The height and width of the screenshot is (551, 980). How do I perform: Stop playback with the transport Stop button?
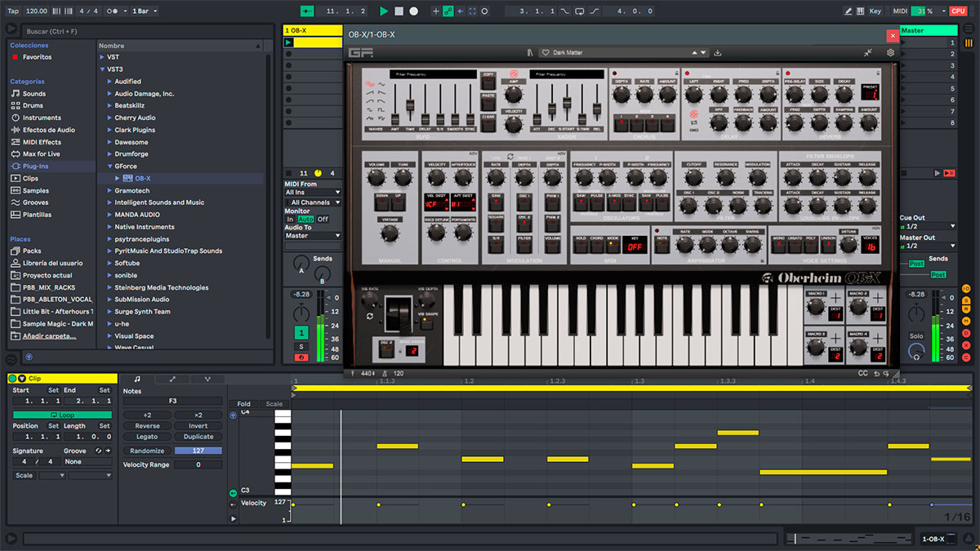pos(399,11)
